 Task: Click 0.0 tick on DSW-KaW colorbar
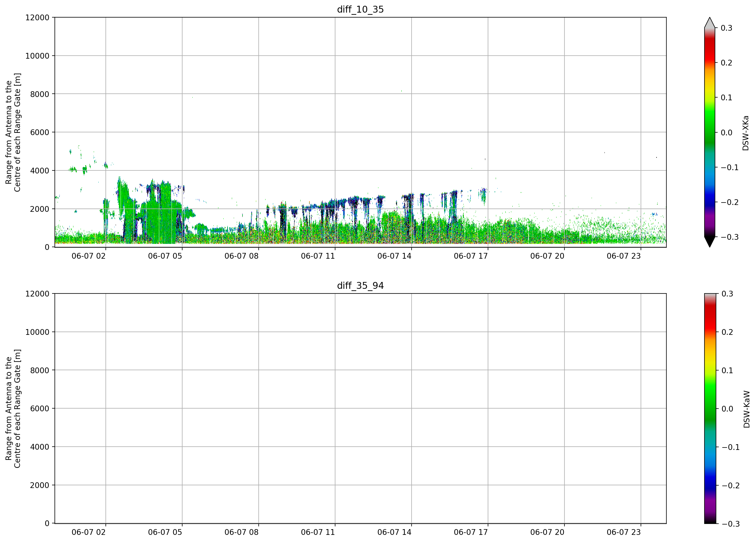(727, 409)
